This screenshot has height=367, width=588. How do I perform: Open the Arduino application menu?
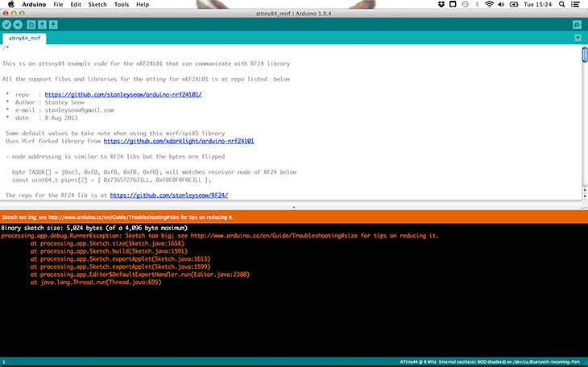point(34,5)
